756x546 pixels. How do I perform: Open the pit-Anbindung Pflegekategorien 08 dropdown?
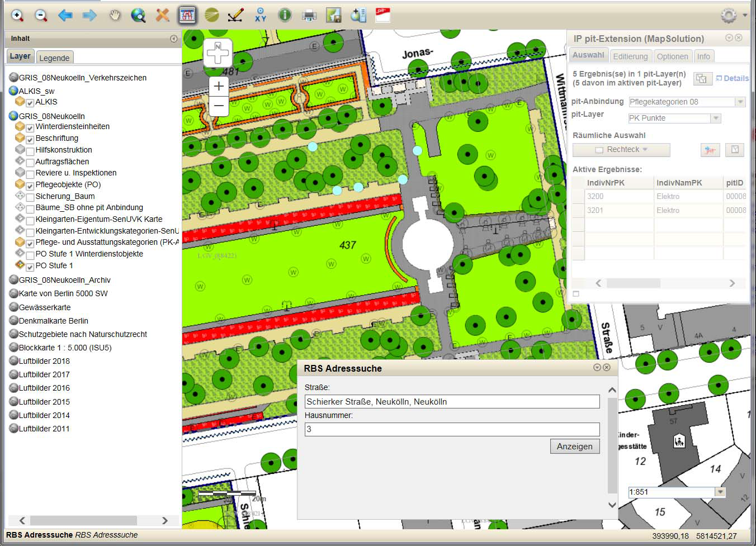click(x=740, y=102)
